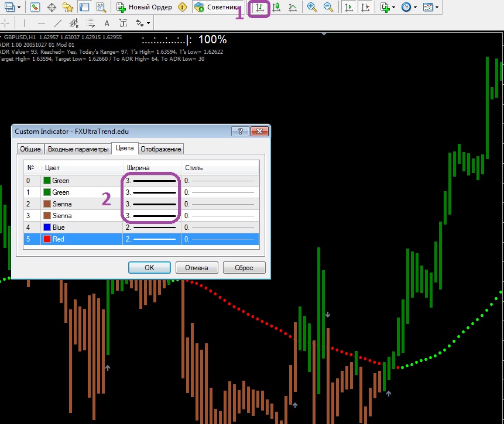The width and height of the screenshot is (504, 424).
Task: Toggle the Советники expert advisors button
Action: (218, 7)
